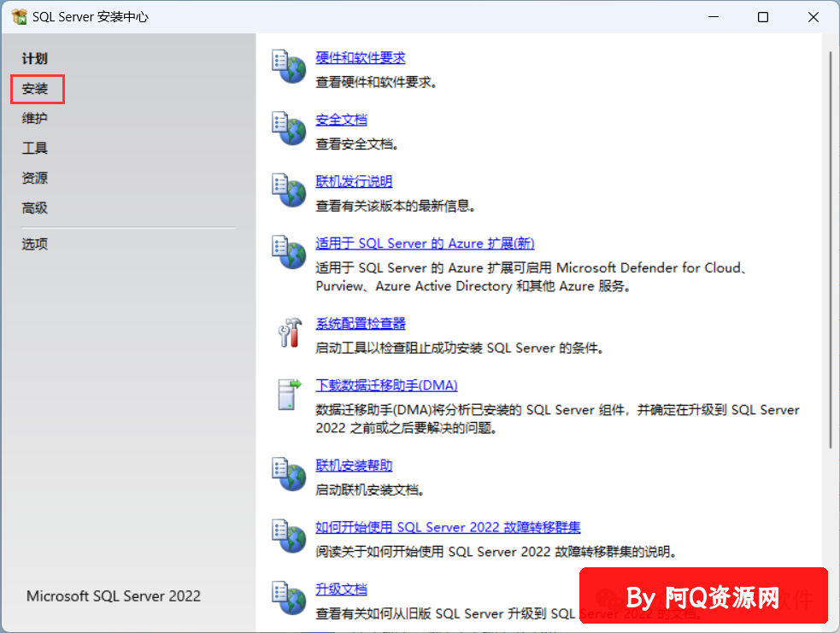Click description text 查看安全文档。

357,144
